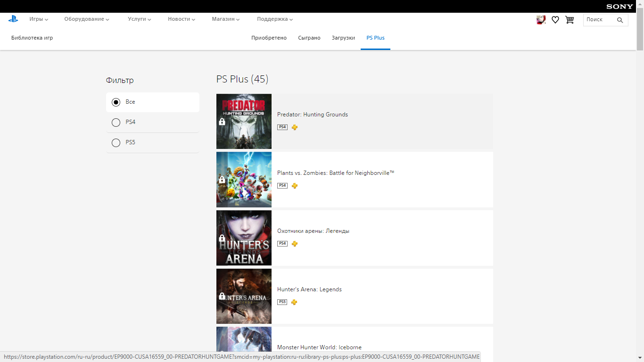Click the Predator: Hunting Grounds cover thumbnail
The height and width of the screenshot is (362, 644).
pyautogui.click(x=244, y=122)
